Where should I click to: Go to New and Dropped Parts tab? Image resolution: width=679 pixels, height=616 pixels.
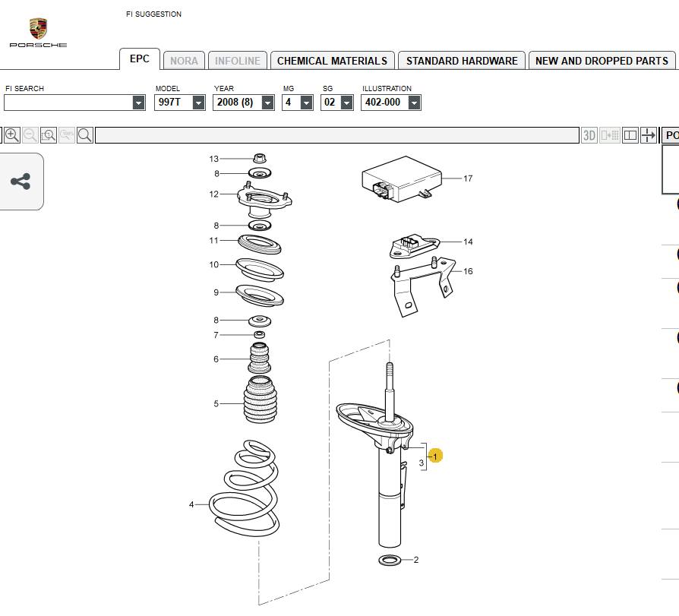[x=602, y=61]
